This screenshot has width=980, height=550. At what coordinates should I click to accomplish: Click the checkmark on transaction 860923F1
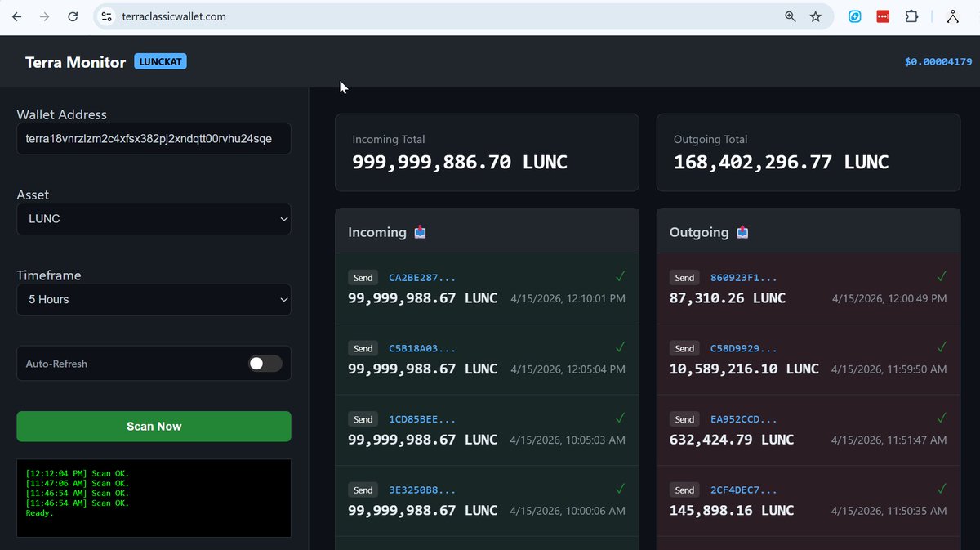coord(942,276)
